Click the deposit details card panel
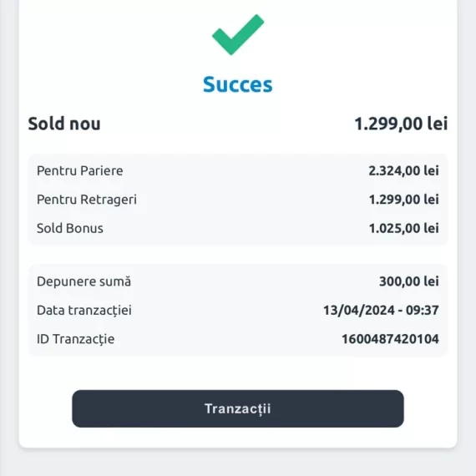476x476 pixels. click(x=238, y=311)
